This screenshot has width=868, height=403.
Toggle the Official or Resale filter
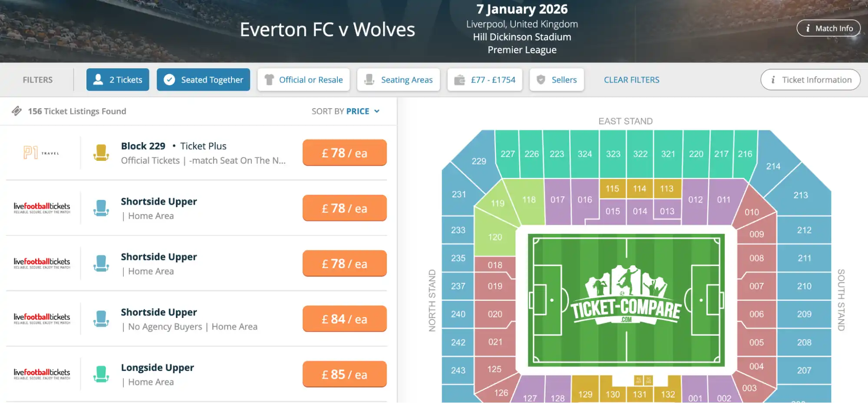click(x=304, y=80)
